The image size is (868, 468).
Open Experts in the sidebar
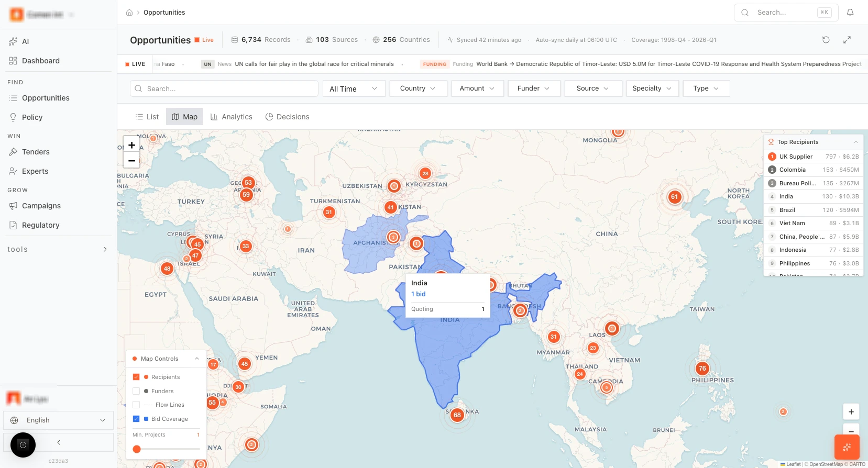(58, 171)
